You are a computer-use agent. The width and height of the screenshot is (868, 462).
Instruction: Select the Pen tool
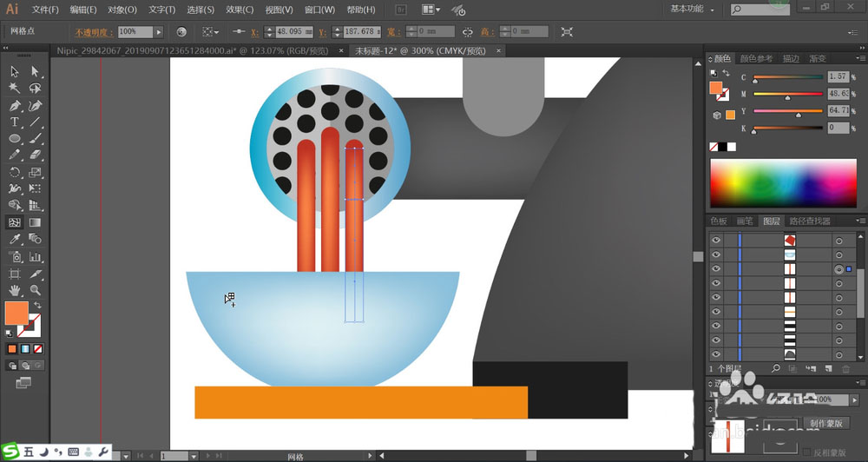point(15,105)
